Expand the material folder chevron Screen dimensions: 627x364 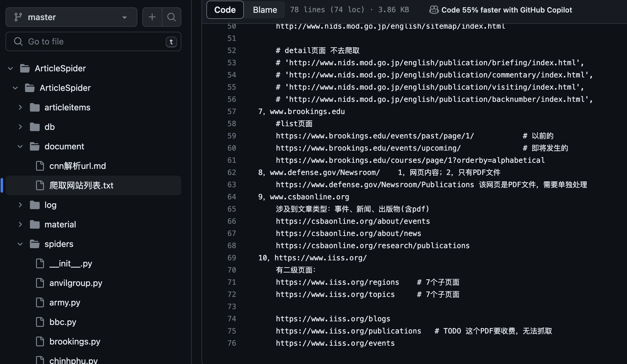(20, 224)
